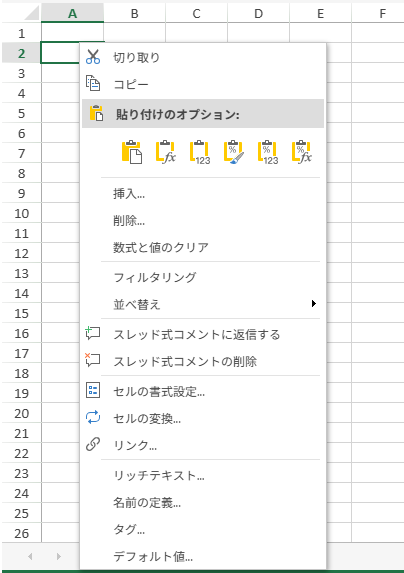
Task: Select コピー from the context menu
Action: (x=203, y=84)
